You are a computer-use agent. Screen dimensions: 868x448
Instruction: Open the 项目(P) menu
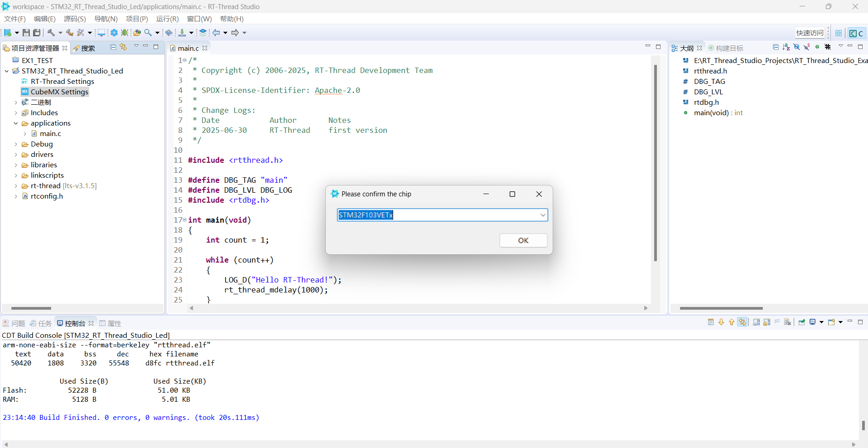137,19
